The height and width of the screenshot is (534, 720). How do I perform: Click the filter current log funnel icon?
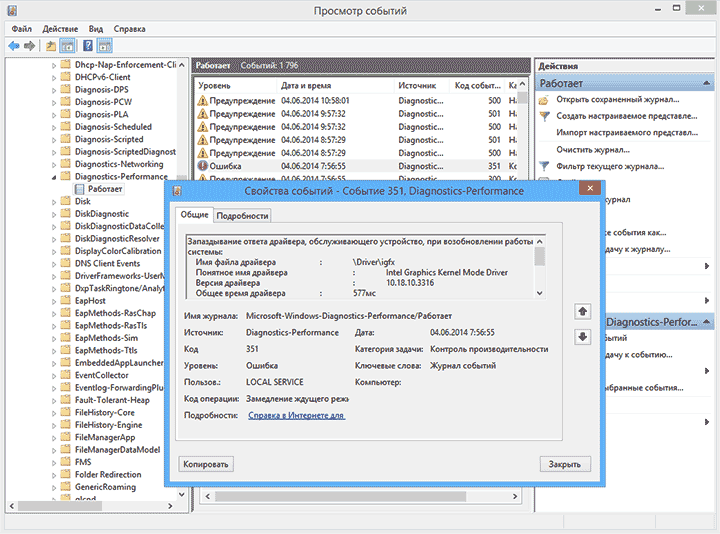tap(544, 166)
